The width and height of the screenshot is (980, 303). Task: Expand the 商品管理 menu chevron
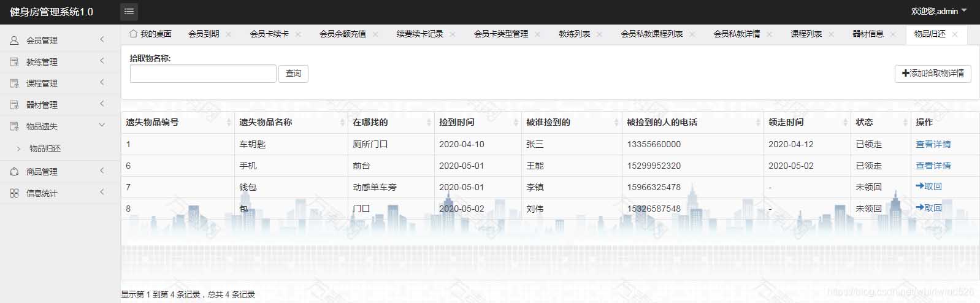[102, 171]
